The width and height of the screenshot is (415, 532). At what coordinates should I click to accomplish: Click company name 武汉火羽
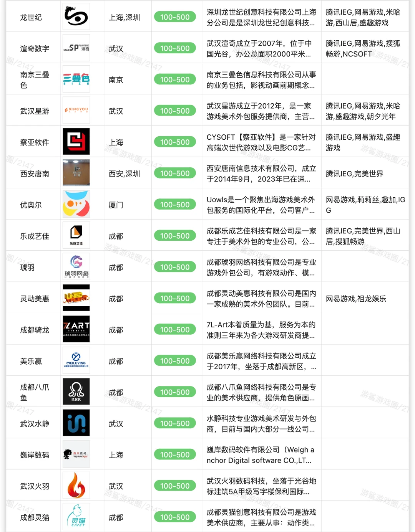pos(35,487)
